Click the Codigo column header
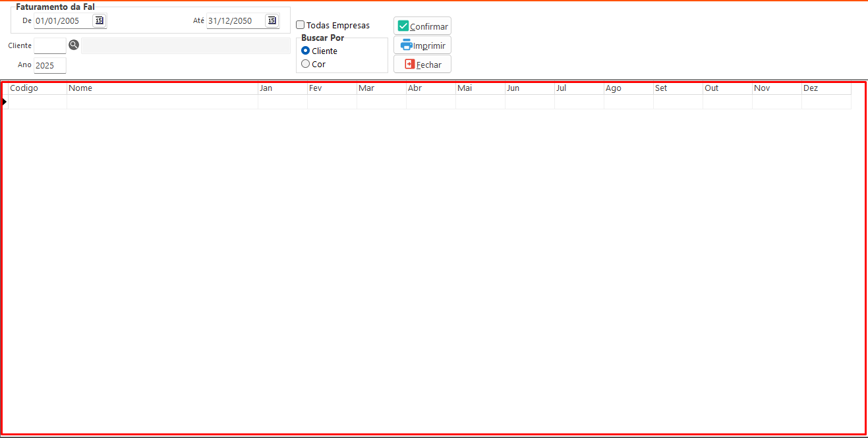 coord(38,88)
